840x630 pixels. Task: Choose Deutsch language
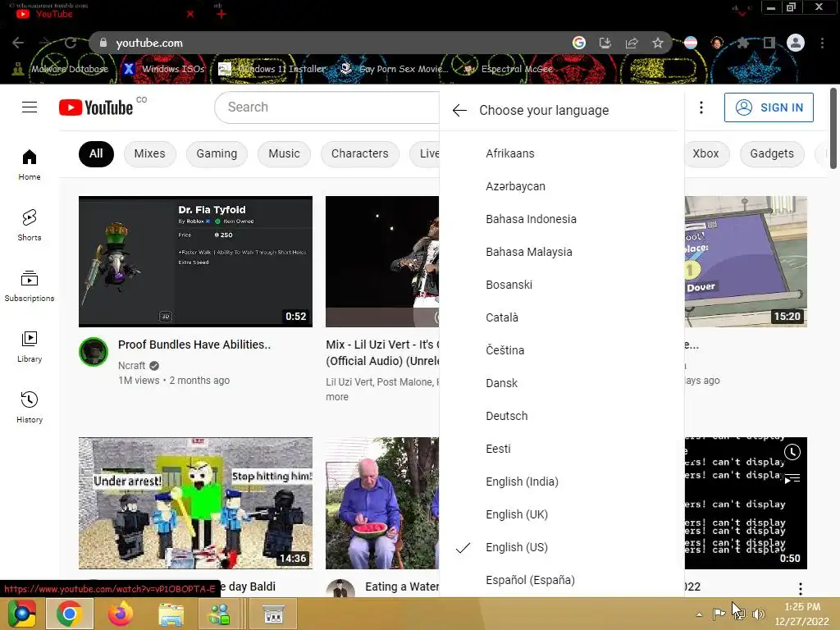tap(561, 416)
